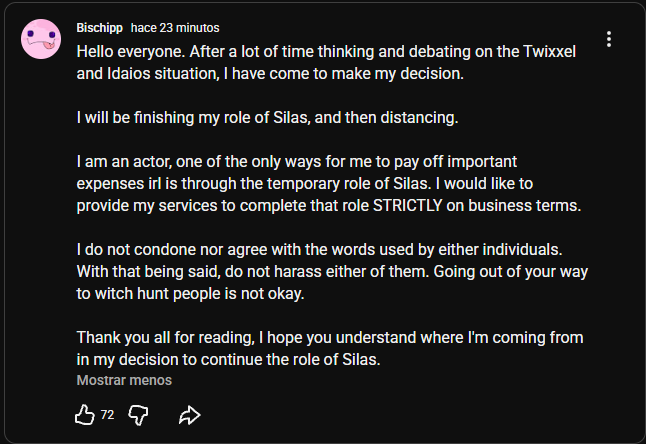The width and height of the screenshot is (646, 444).
Task: Click the final line ending 'role of Silas.'
Action: pyautogui.click(x=228, y=360)
